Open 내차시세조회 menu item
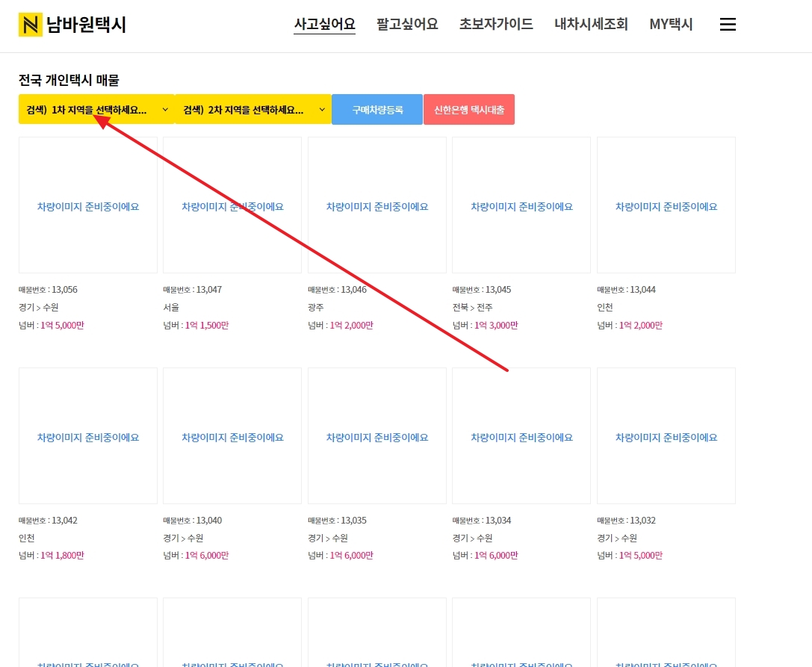This screenshot has width=812, height=667. (x=591, y=25)
